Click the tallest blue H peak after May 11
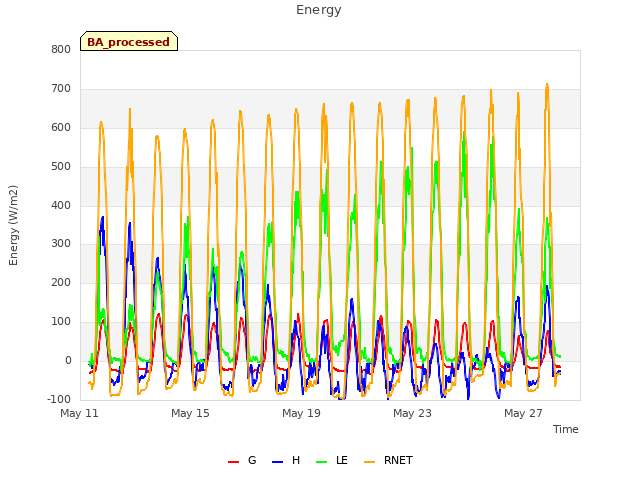 [102, 218]
